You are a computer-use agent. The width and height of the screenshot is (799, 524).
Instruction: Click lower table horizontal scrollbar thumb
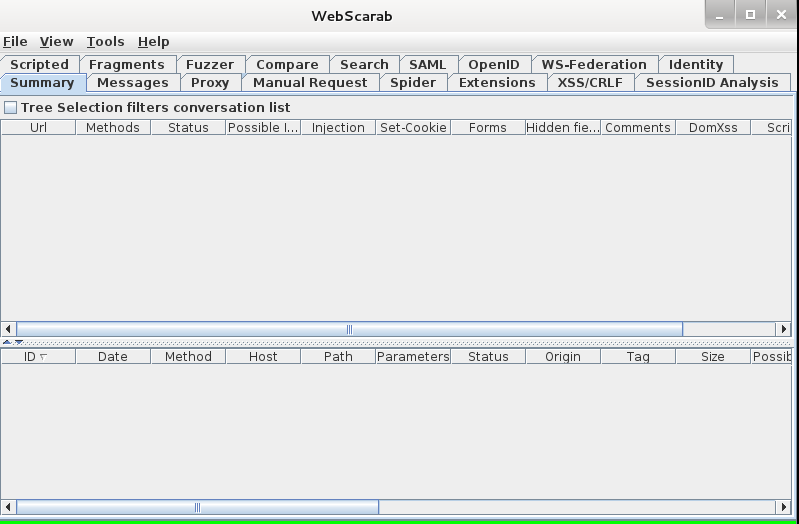point(198,507)
